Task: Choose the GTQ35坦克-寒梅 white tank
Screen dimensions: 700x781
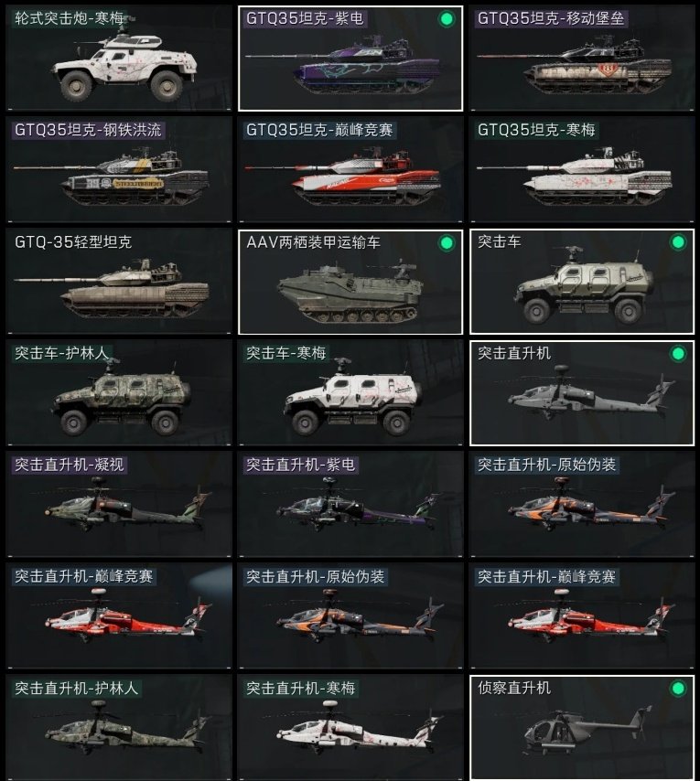Action: (x=582, y=169)
